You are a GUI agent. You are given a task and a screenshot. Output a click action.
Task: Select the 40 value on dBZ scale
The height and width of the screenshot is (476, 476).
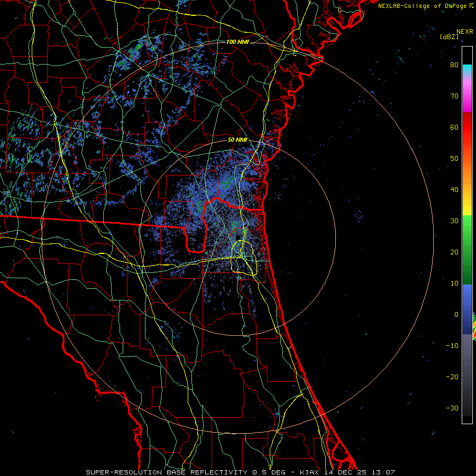(454, 190)
